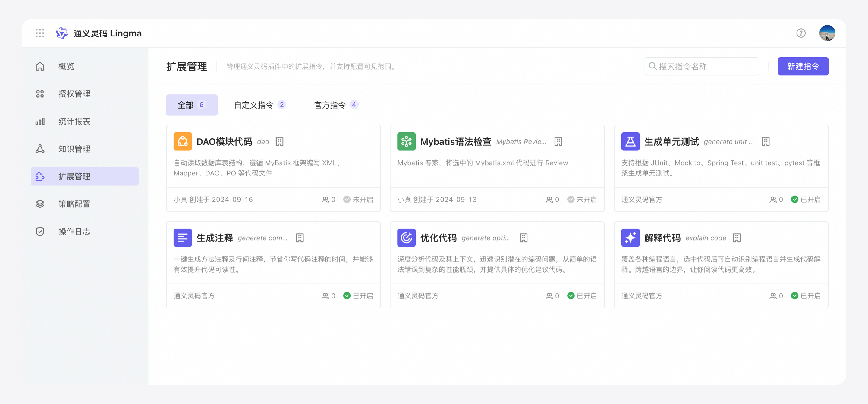Open 策略配置 in sidebar

(x=85, y=204)
